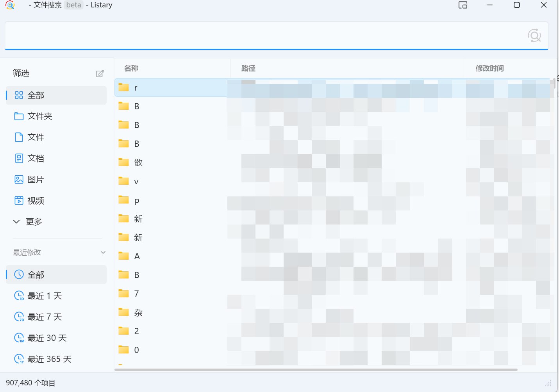Click the 路径 column header
559x392 pixels.
click(248, 68)
